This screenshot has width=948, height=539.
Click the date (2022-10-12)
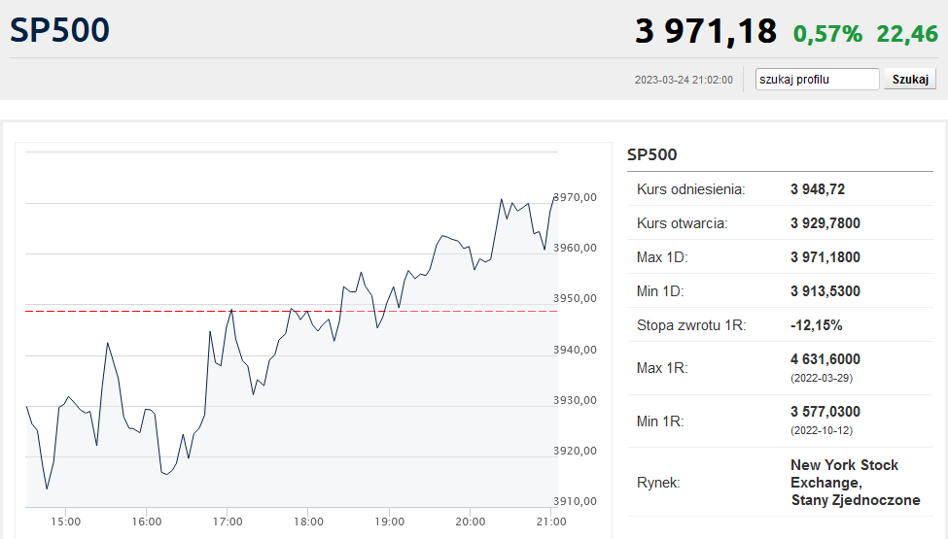[822, 431]
